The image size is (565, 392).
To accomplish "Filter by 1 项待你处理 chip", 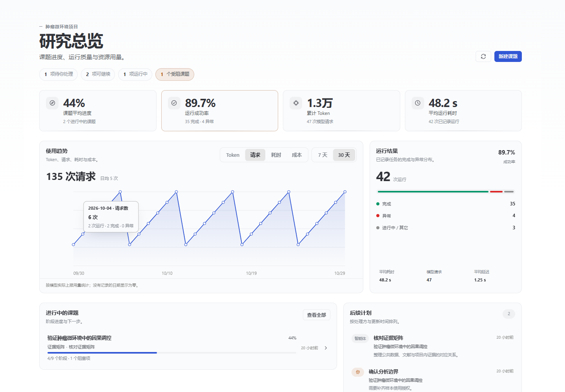I will tap(58, 74).
